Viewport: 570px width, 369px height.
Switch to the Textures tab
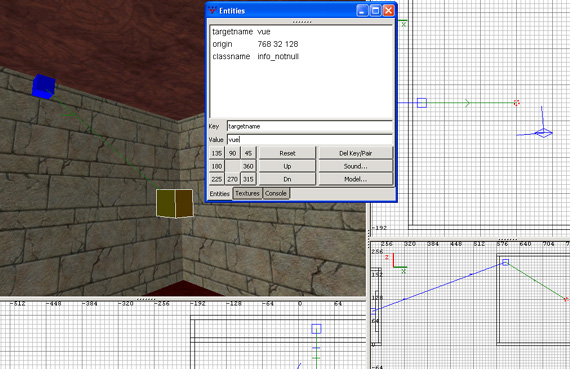247,193
